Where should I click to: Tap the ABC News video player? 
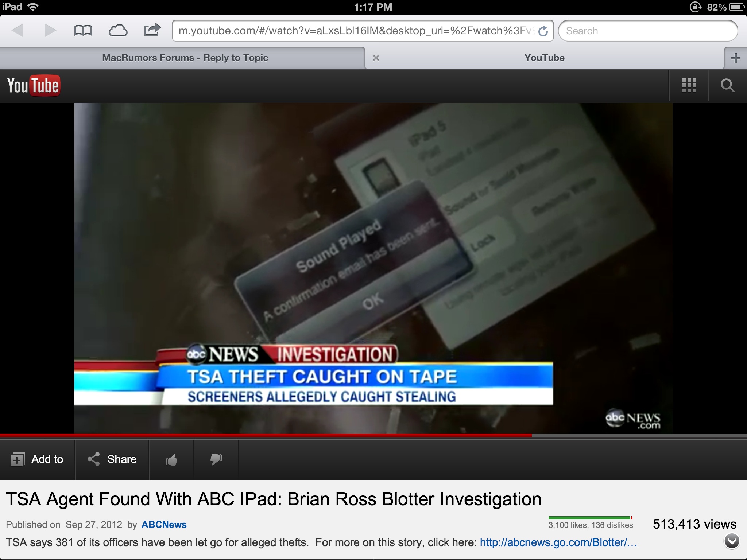coord(373,268)
